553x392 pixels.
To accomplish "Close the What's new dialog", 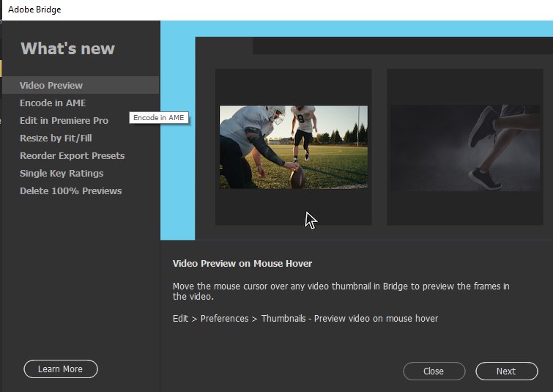I will [434, 371].
